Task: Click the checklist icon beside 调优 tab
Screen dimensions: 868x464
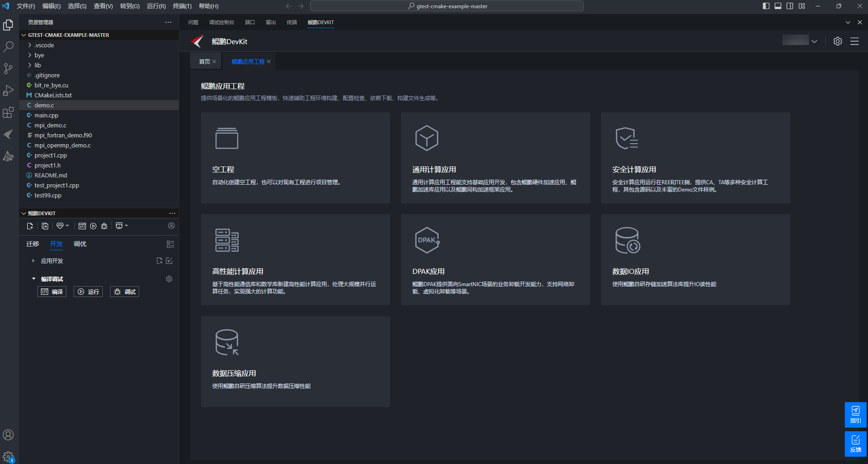Action: coord(171,244)
